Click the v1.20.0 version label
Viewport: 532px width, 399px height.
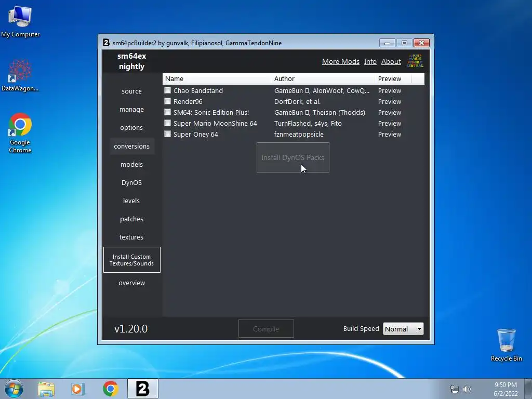tap(130, 329)
